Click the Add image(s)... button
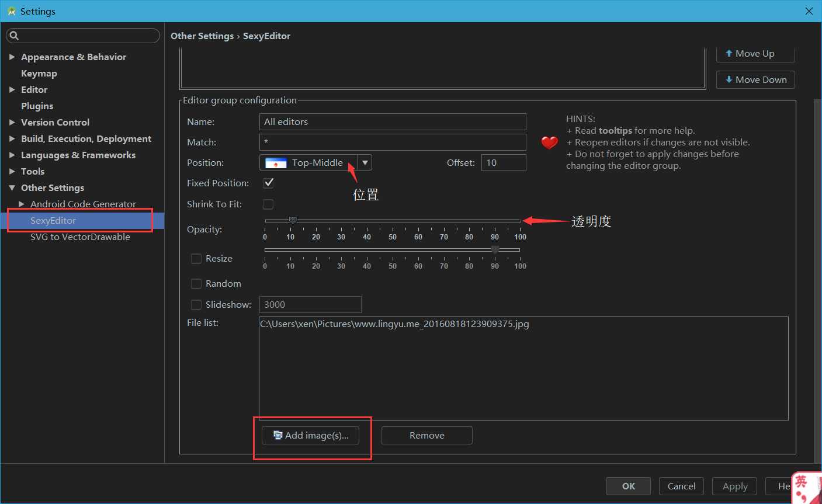The width and height of the screenshot is (822, 504). coord(310,435)
